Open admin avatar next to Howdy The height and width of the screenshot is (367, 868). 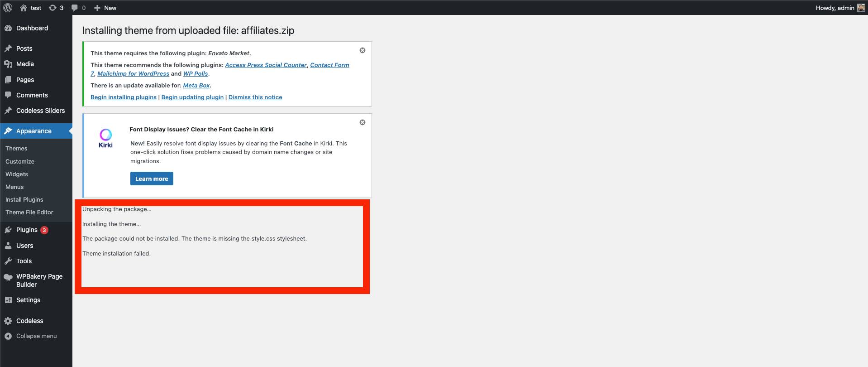(861, 8)
